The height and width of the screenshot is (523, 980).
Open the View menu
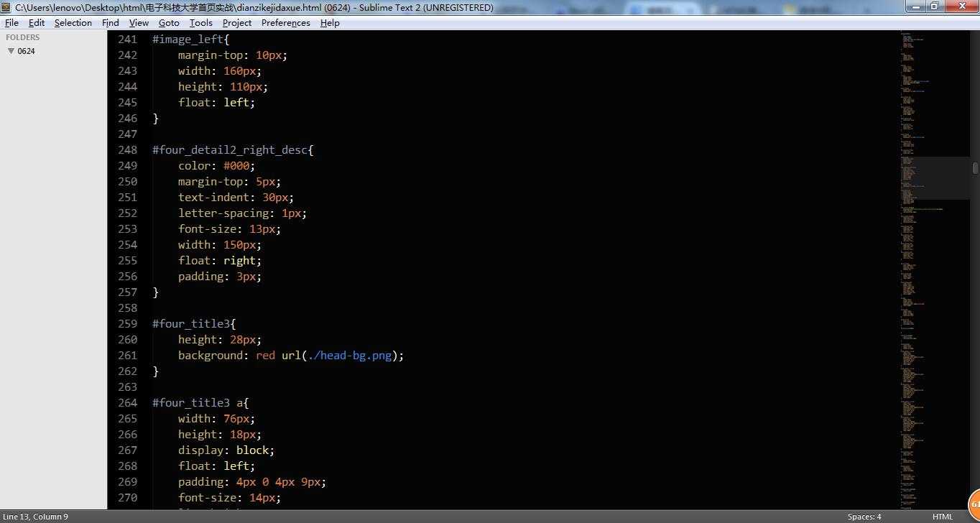(x=139, y=23)
